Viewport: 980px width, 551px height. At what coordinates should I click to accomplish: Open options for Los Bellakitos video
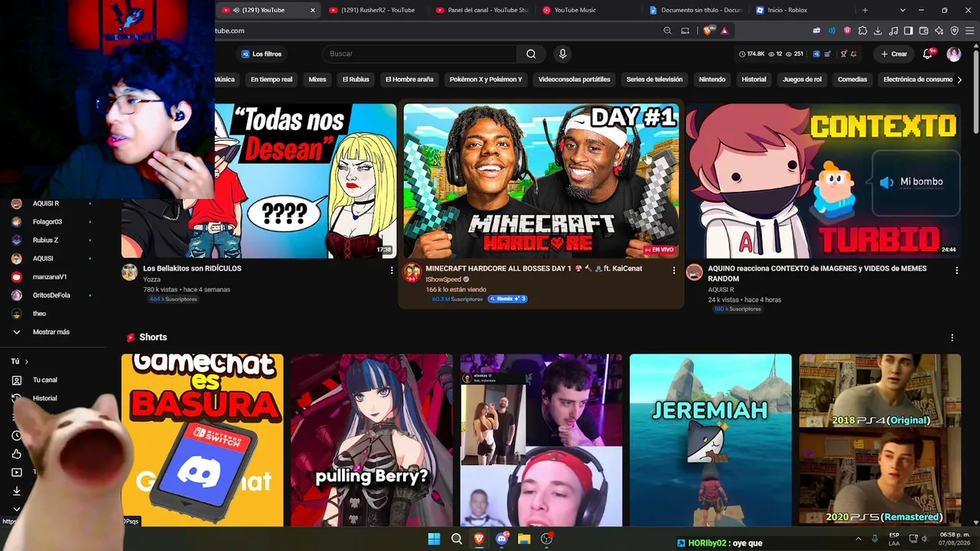click(x=392, y=270)
